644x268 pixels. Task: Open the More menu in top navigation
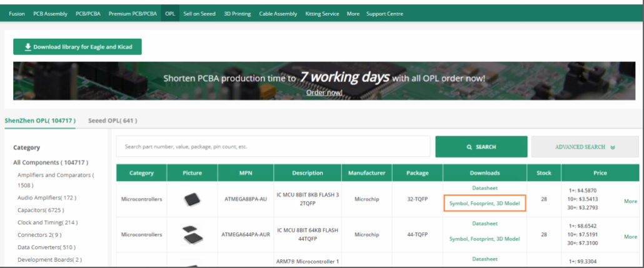pos(353,14)
